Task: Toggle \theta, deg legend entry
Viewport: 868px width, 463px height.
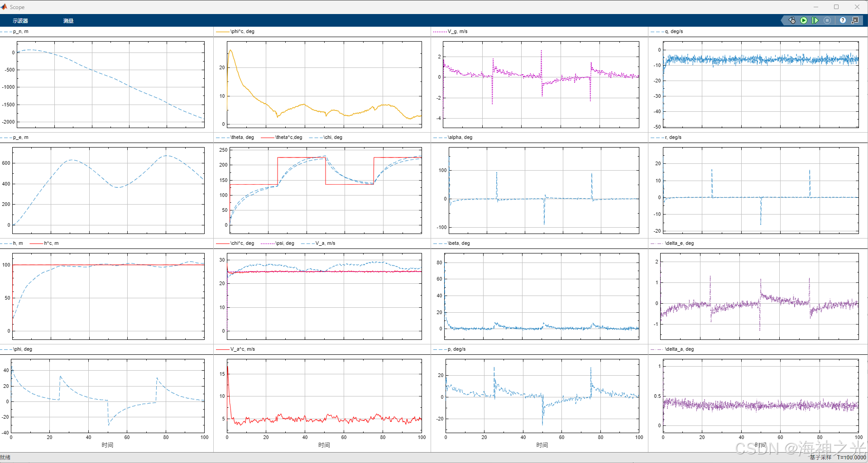Action: (235, 138)
